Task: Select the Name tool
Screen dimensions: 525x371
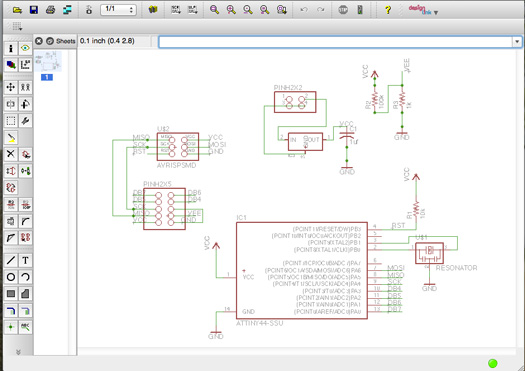Action: coord(11,204)
